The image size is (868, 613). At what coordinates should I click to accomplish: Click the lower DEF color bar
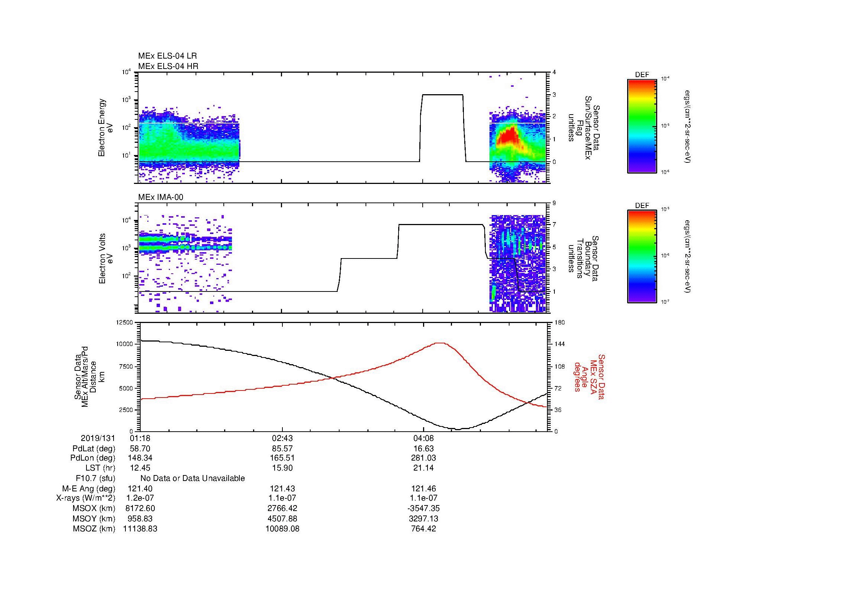pyautogui.click(x=642, y=257)
